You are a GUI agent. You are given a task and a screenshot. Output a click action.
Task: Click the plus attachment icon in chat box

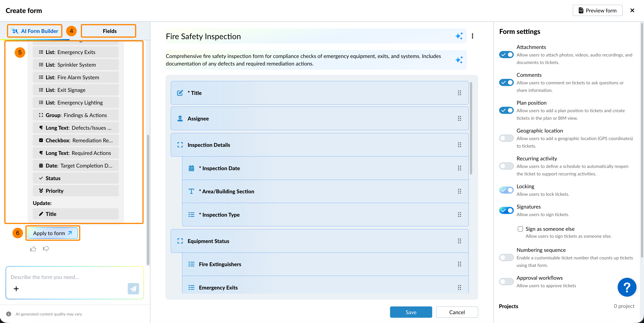pyautogui.click(x=16, y=289)
